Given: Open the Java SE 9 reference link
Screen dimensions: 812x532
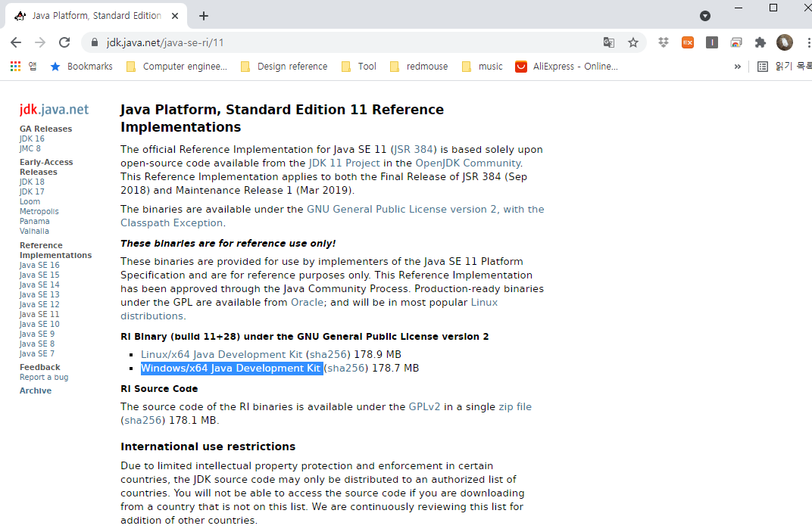Looking at the screenshot, I should pyautogui.click(x=37, y=334).
